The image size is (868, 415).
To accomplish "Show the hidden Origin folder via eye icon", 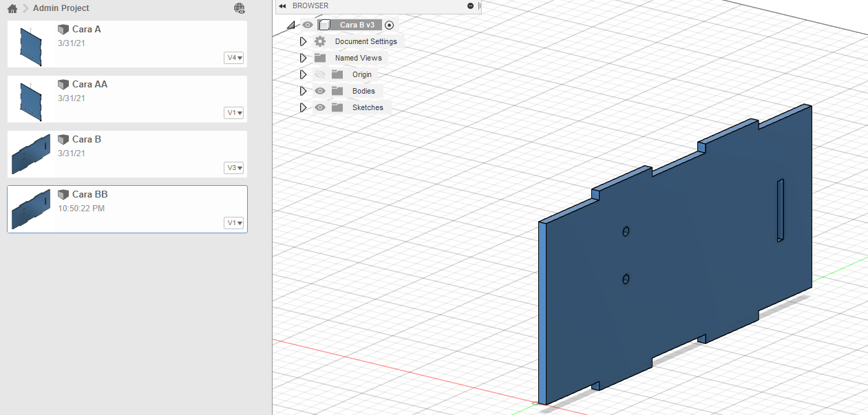I will tap(320, 74).
